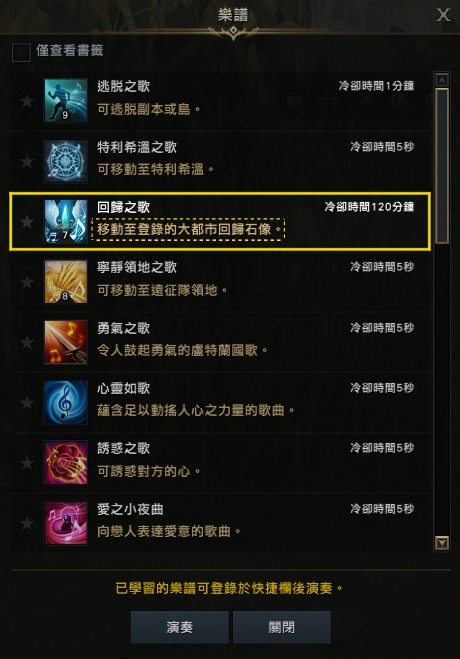
Task: Click the scrollbar down arrow
Action: tap(442, 543)
